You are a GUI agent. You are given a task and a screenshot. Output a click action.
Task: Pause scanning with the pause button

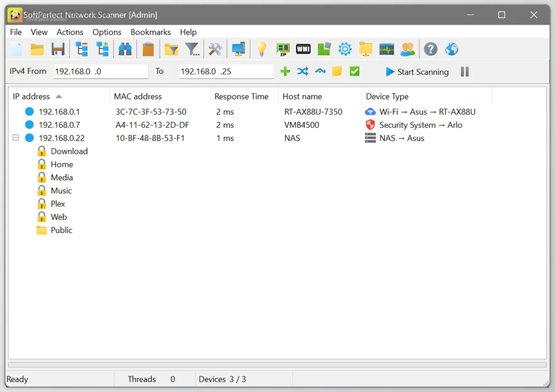(465, 71)
